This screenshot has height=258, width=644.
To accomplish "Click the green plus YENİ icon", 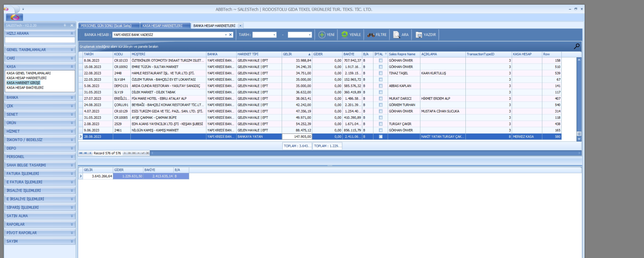I will point(322,35).
